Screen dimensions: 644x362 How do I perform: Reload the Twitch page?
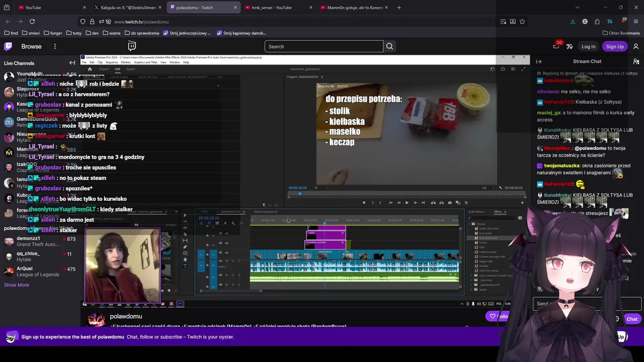coord(32,22)
